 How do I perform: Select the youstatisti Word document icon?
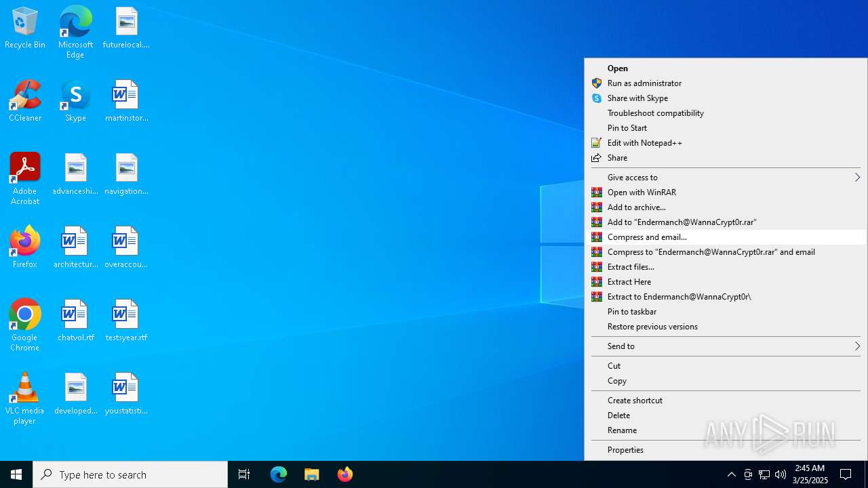coord(126,394)
